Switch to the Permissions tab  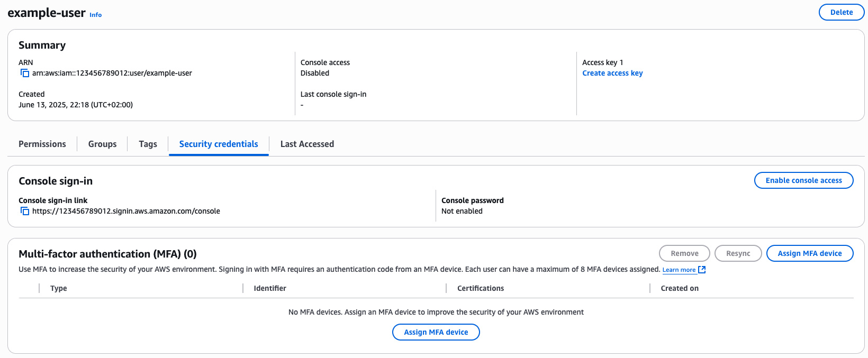point(42,144)
